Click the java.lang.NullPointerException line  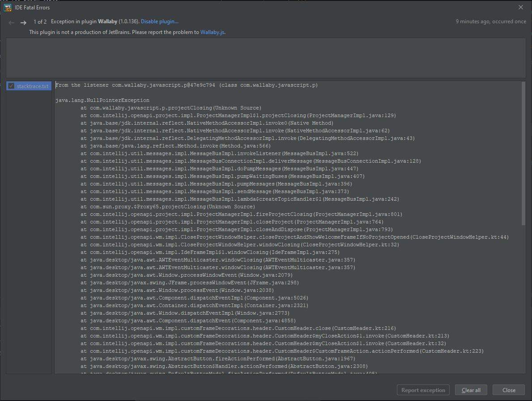102,100
